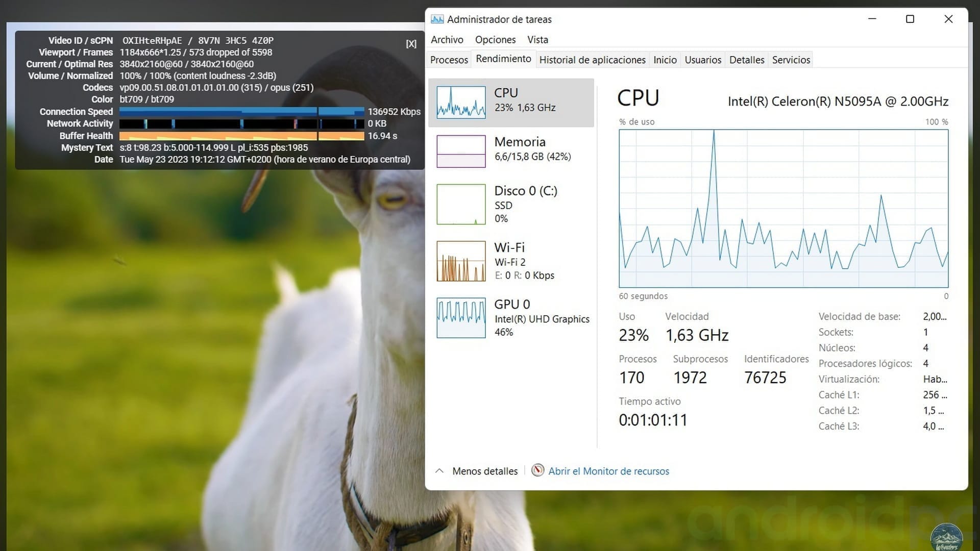Screen dimensions: 980x551
Task: Click the codecs 'vp09.00.51.08.01.01.01.01.00 (315)' text
Action: tap(191, 87)
